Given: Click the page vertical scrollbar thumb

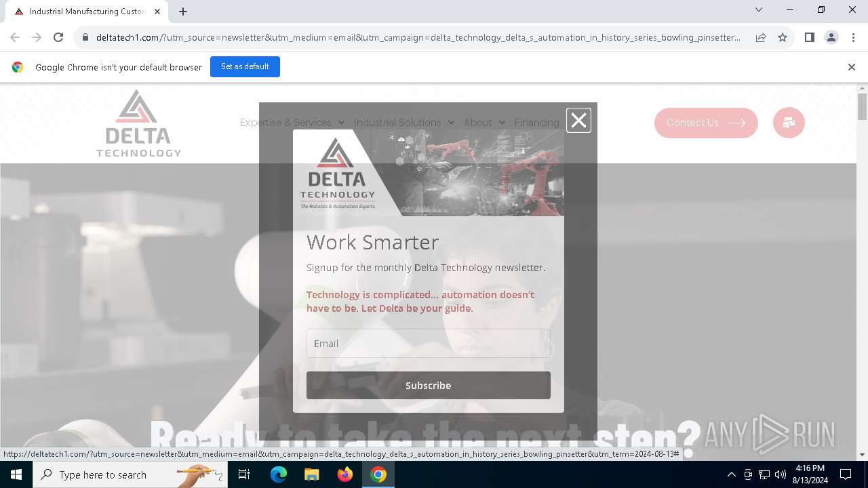Looking at the screenshot, I should (862, 107).
